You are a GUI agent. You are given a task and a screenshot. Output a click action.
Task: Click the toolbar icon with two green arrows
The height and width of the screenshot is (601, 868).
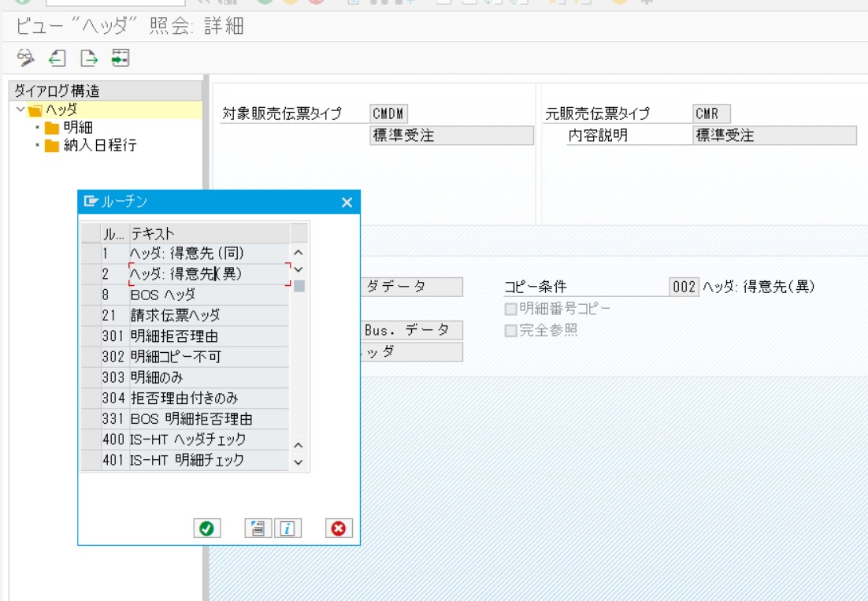[x=120, y=58]
